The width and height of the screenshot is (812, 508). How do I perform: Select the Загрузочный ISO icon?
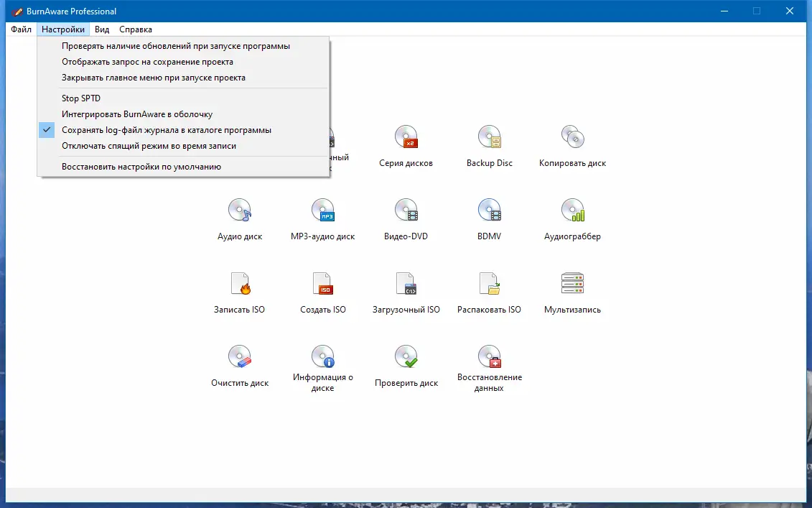click(x=406, y=284)
